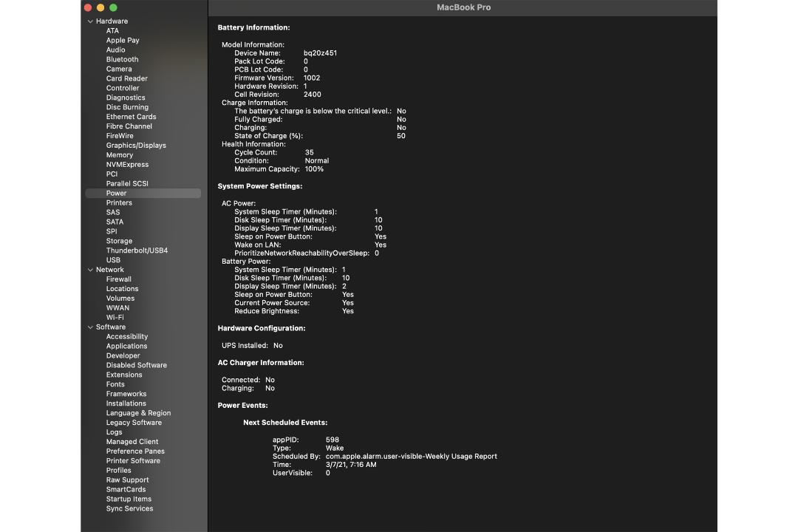This screenshot has height=532, width=798.
Task: Select Managed Client in the sidebar
Action: pyautogui.click(x=132, y=442)
